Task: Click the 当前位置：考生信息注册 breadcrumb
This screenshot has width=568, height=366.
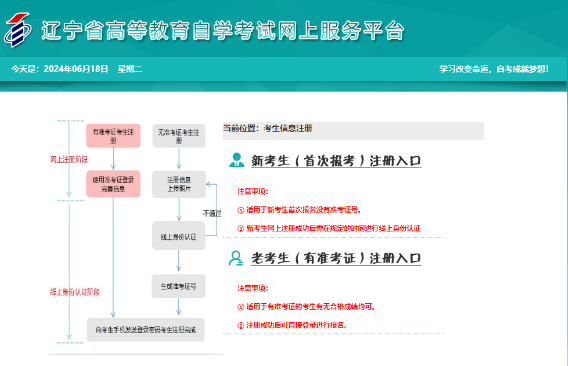Action: pyautogui.click(x=268, y=128)
